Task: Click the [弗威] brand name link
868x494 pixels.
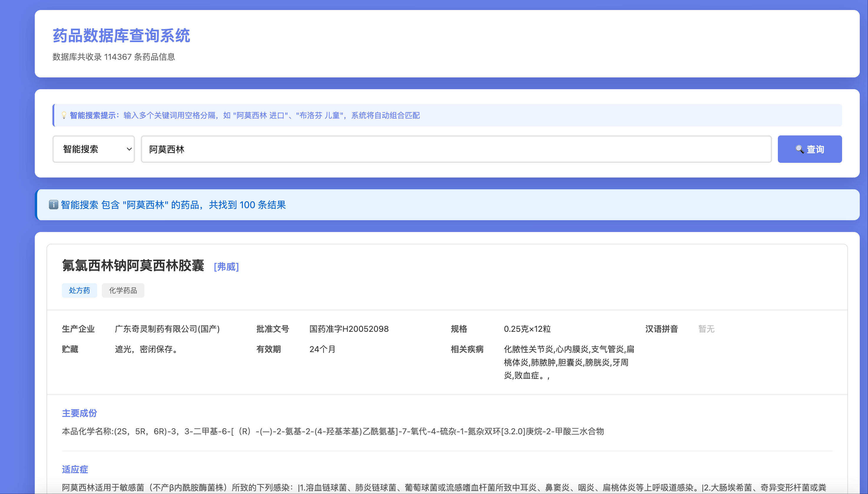Action: tap(226, 267)
